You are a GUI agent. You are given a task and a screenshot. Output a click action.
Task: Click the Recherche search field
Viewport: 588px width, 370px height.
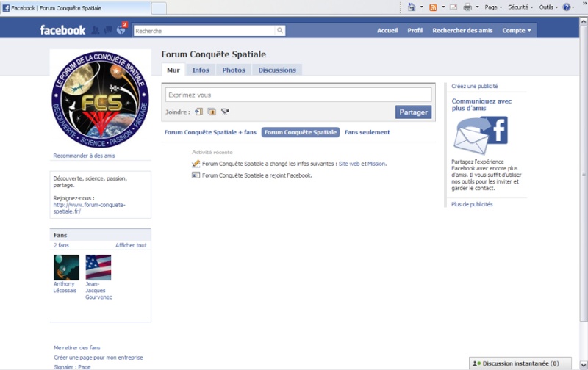[204, 31]
